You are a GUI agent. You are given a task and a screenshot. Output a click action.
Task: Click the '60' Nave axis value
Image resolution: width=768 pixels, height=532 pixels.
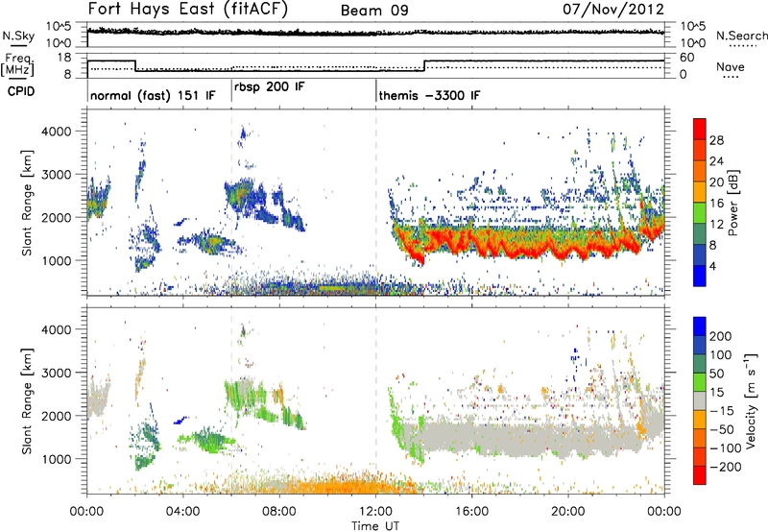coord(686,58)
